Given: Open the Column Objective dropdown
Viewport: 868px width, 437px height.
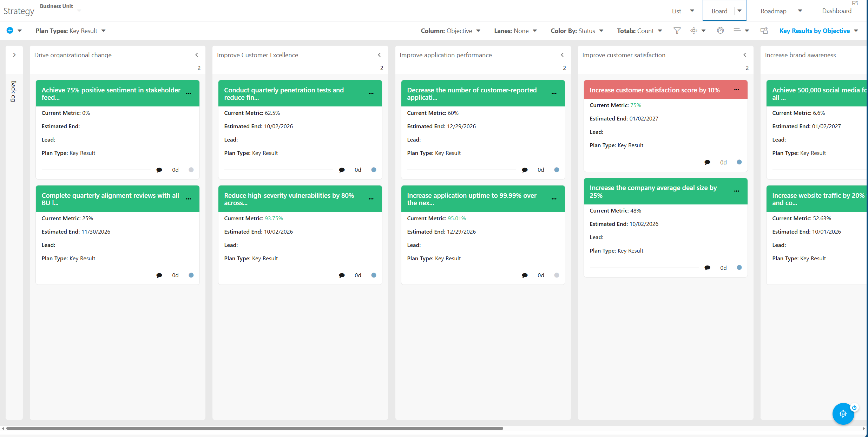Looking at the screenshot, I should click(x=451, y=31).
